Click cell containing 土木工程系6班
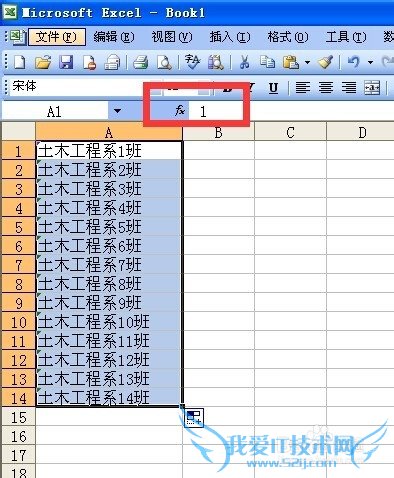Viewport: 394px width, 478px height. point(109,246)
